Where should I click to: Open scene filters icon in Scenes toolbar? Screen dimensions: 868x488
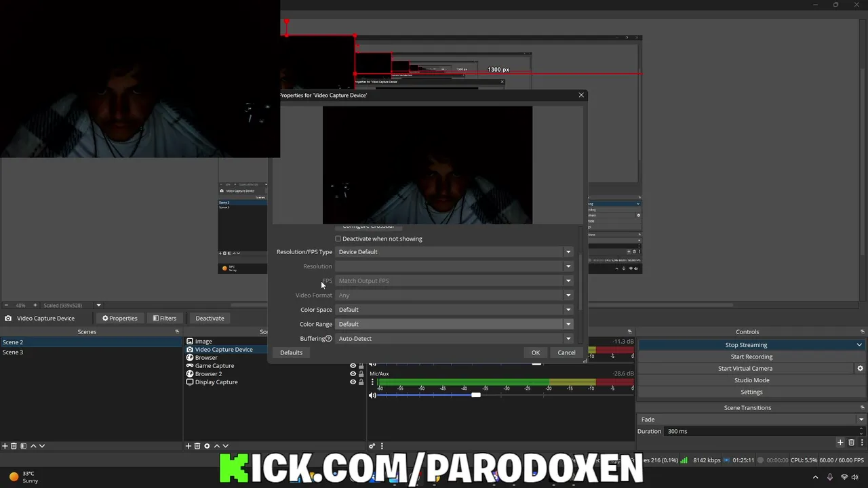(23, 446)
